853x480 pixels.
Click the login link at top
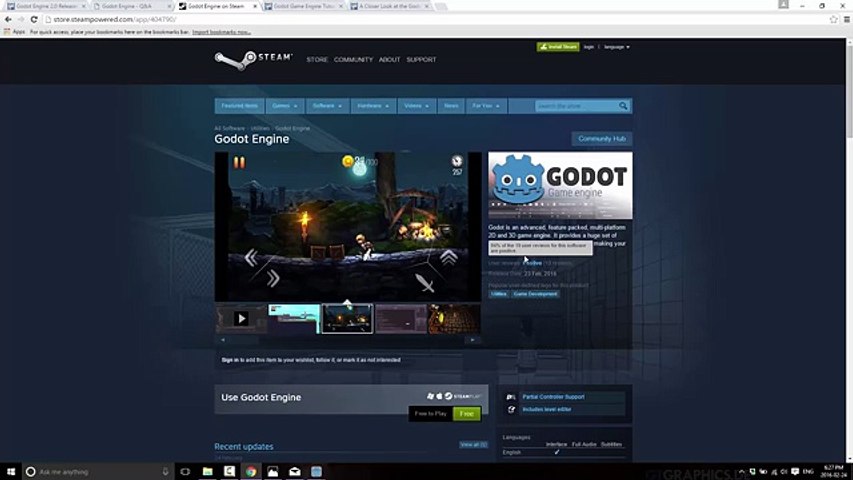point(589,47)
